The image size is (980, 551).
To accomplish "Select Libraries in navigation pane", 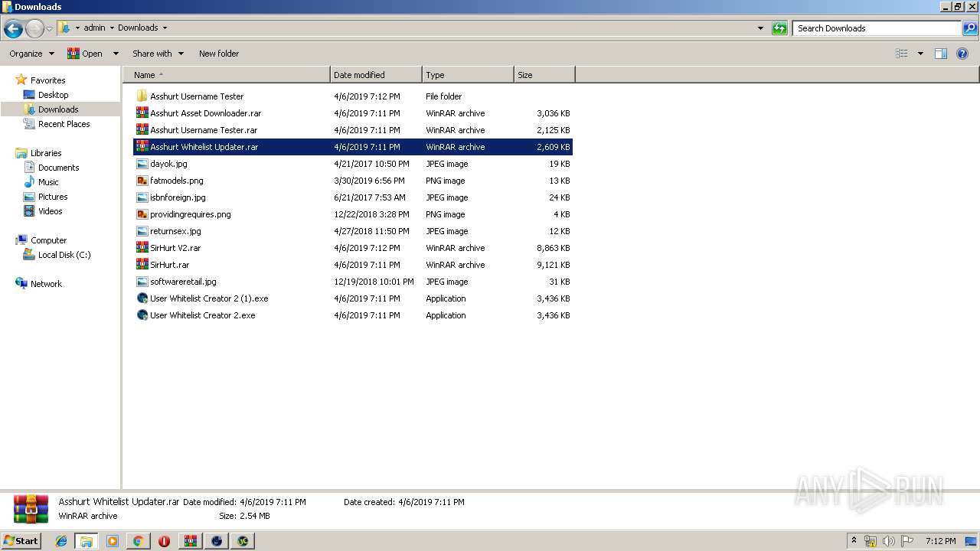I will [46, 153].
